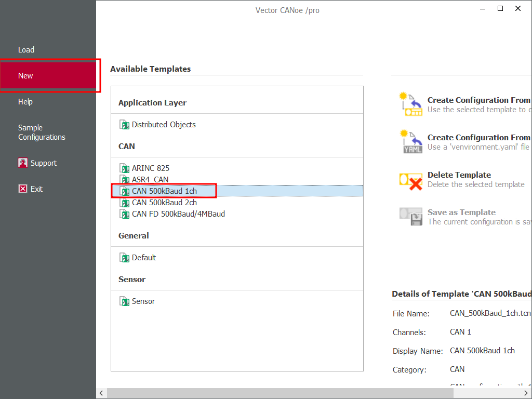Minimize the Vector CANoe window
The image size is (532, 399).
pyautogui.click(x=483, y=8)
